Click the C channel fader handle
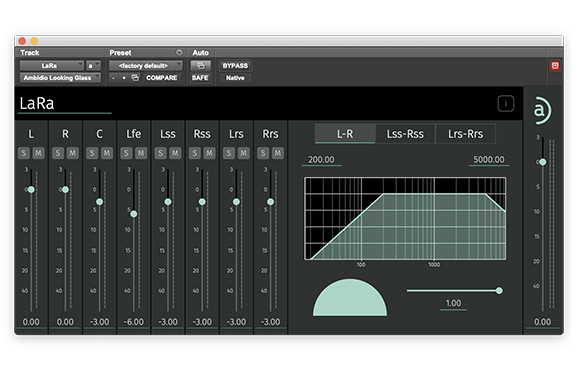580x373 pixels. (100, 202)
